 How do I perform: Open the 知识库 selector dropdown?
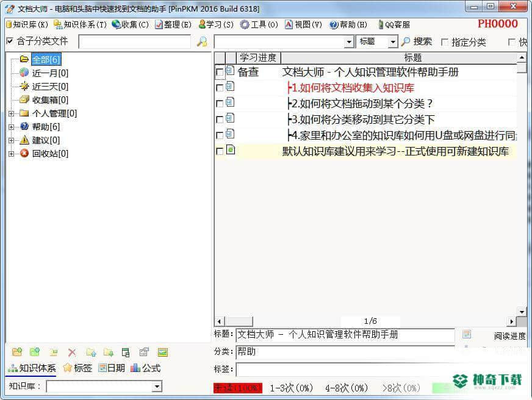click(157, 387)
